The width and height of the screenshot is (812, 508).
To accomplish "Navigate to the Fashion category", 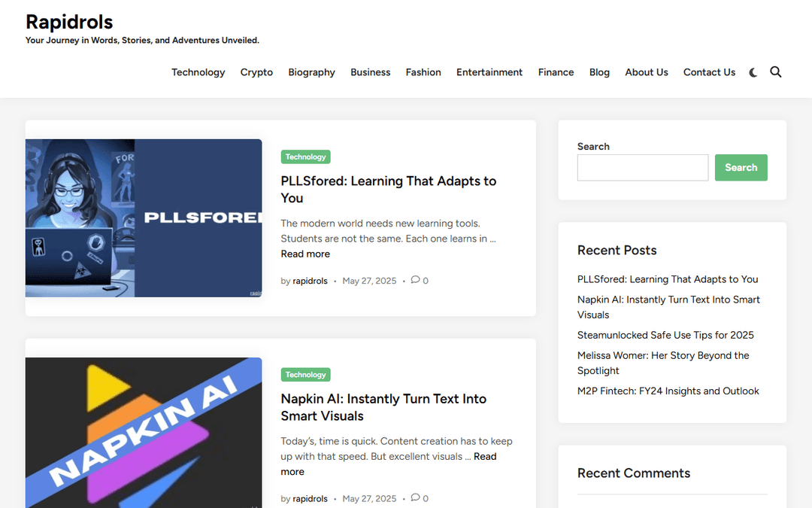I will pyautogui.click(x=423, y=72).
